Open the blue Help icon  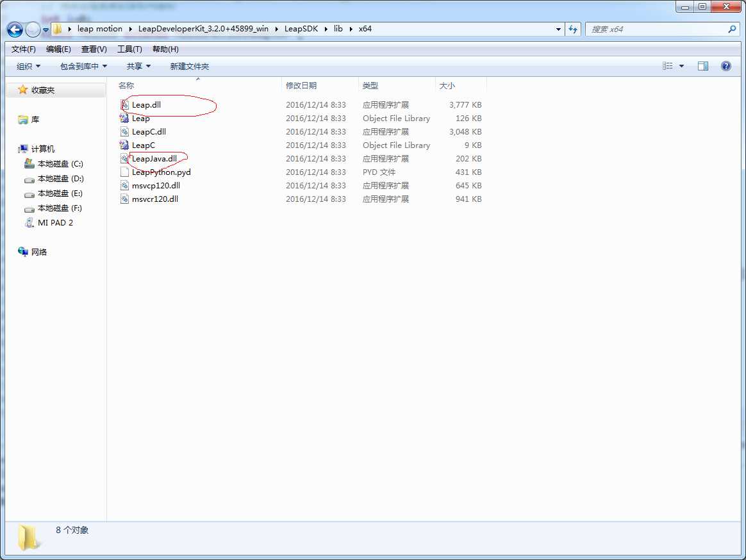coord(725,66)
